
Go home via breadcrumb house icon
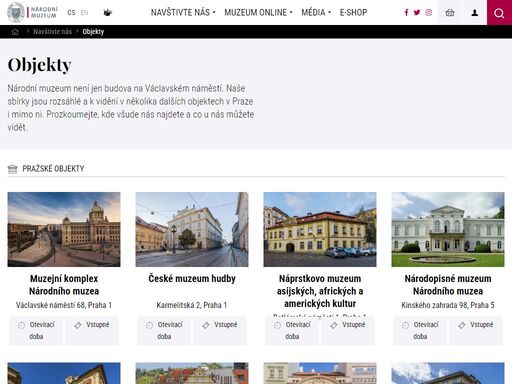tap(15, 32)
